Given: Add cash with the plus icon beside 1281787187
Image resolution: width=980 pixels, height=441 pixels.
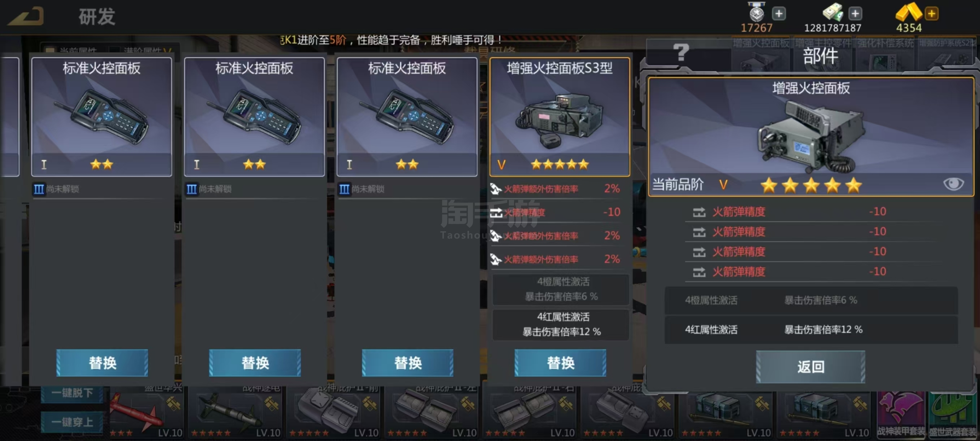Looking at the screenshot, I should tap(855, 14).
